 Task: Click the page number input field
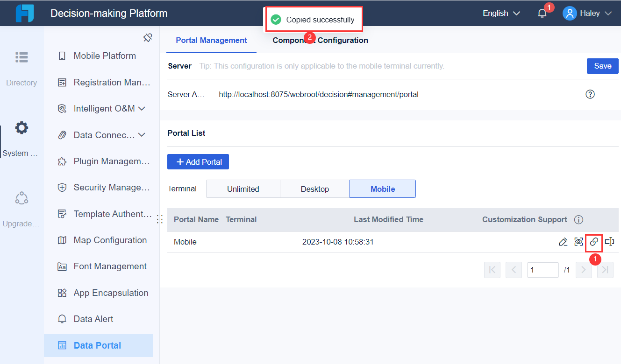pyautogui.click(x=542, y=270)
